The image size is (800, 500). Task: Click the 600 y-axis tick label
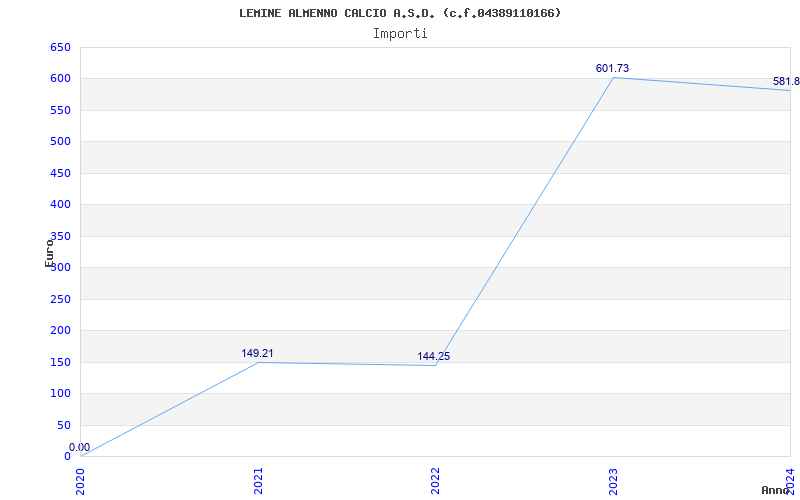click(60, 79)
